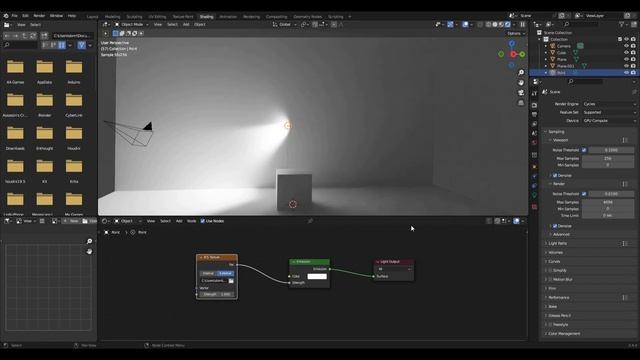Open the Global transform orientation dropdown
This screenshot has width=640, height=360.
pos(285,24)
